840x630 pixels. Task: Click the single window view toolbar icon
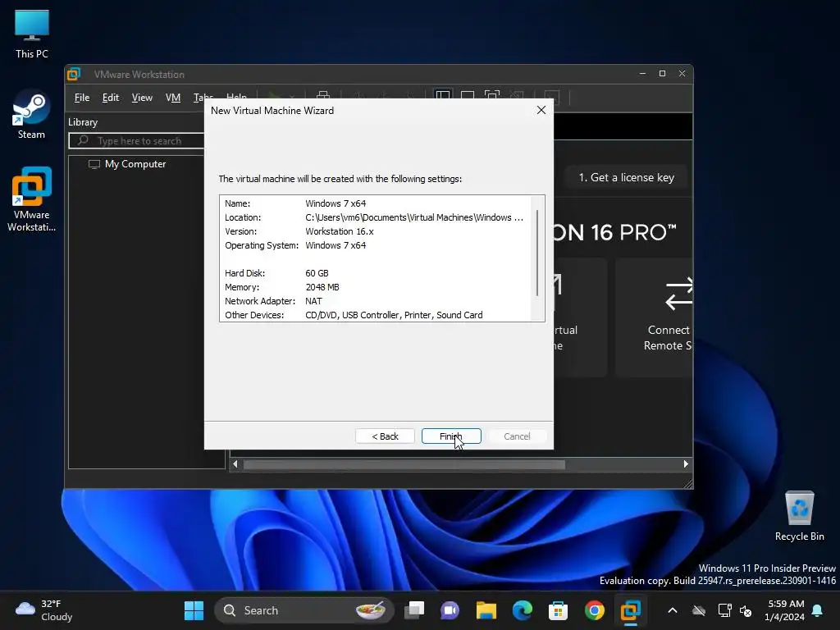click(x=468, y=96)
